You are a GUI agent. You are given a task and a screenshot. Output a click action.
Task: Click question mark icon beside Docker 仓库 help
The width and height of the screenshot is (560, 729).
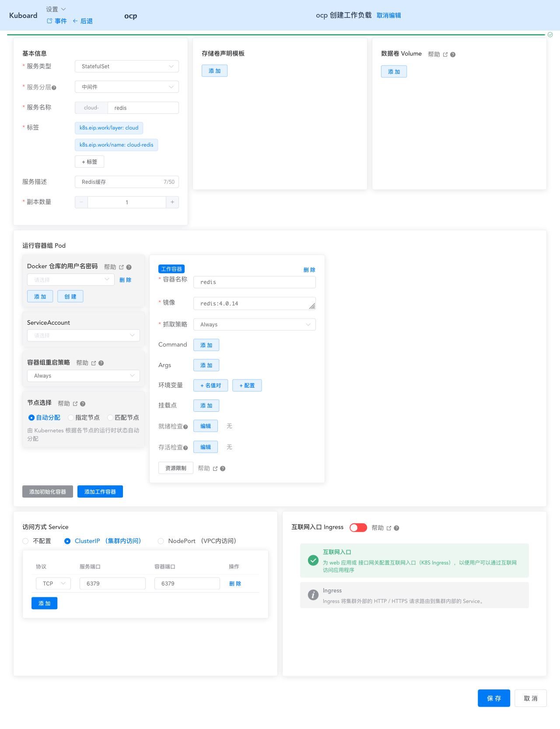point(129,267)
